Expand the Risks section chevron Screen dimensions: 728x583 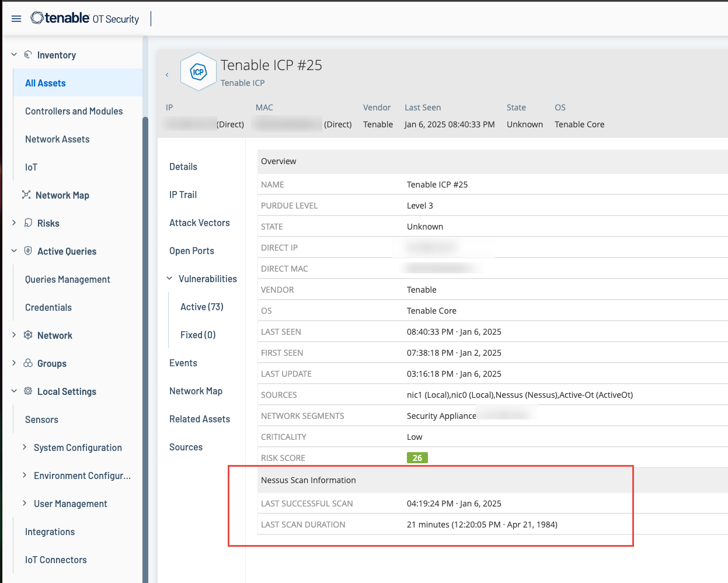[x=14, y=223]
